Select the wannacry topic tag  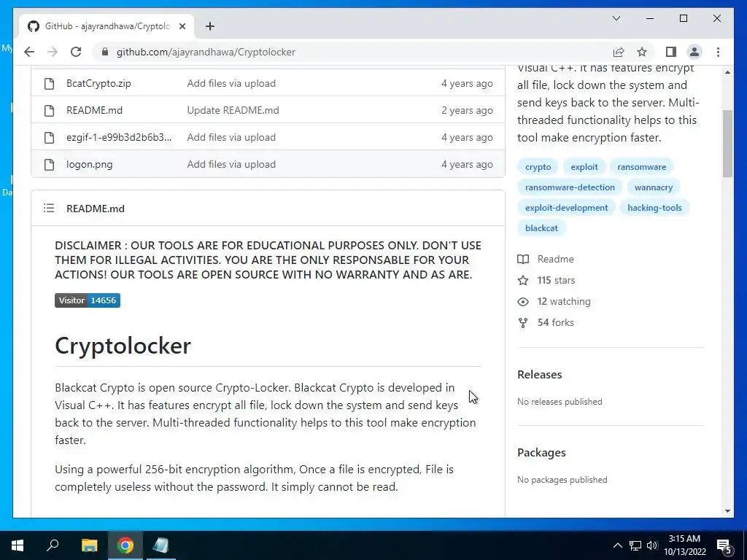654,187
